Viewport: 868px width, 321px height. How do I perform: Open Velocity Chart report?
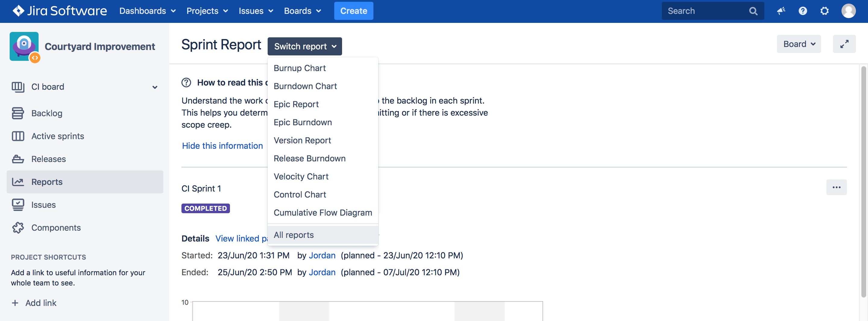pos(322,176)
